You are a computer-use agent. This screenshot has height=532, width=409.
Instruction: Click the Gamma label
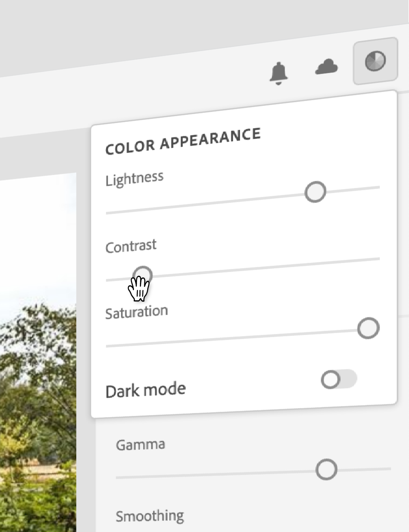pos(140,444)
